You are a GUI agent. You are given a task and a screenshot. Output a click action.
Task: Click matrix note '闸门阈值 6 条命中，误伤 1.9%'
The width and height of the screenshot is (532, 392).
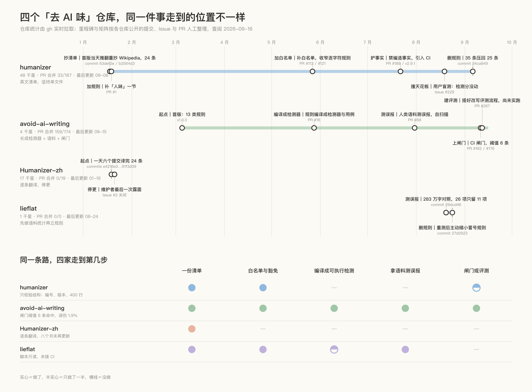(x=49, y=316)
